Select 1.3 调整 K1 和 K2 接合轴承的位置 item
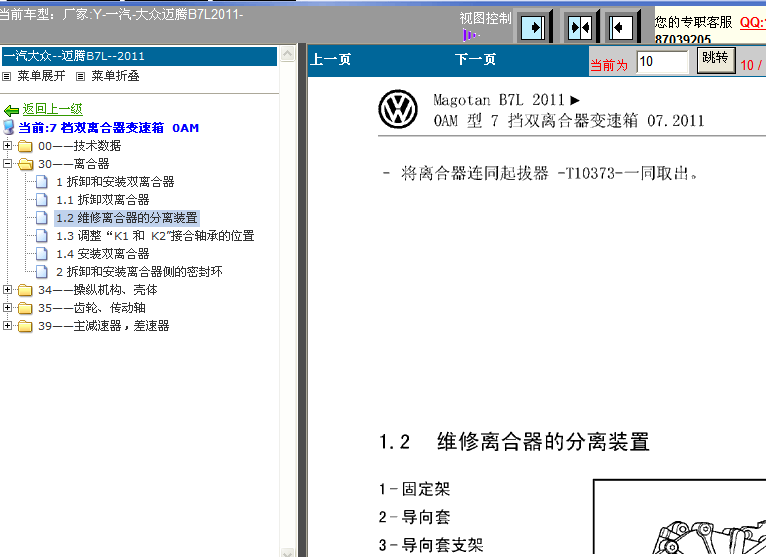Screen dimensions: 766x557 [155, 236]
